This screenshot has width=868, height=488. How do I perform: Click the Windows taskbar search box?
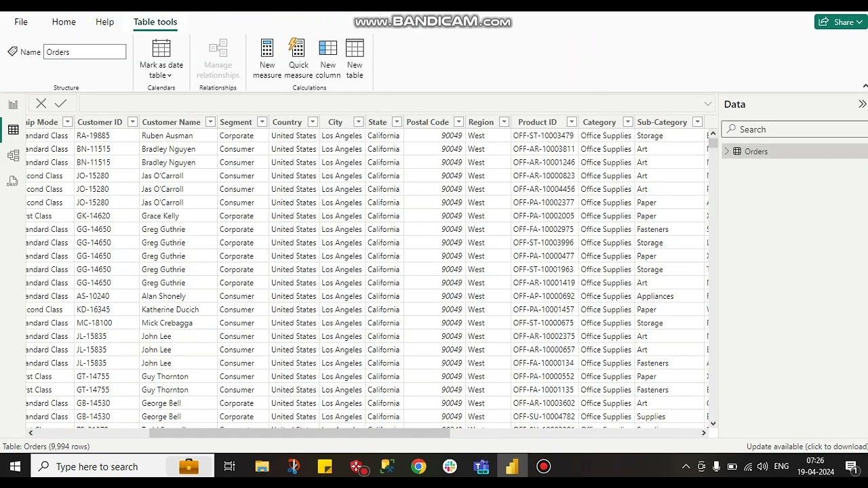[122, 466]
